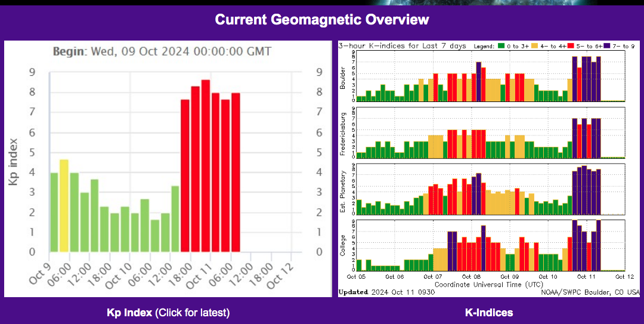Click the Begin date text above Kp chart

pyautogui.click(x=162, y=52)
